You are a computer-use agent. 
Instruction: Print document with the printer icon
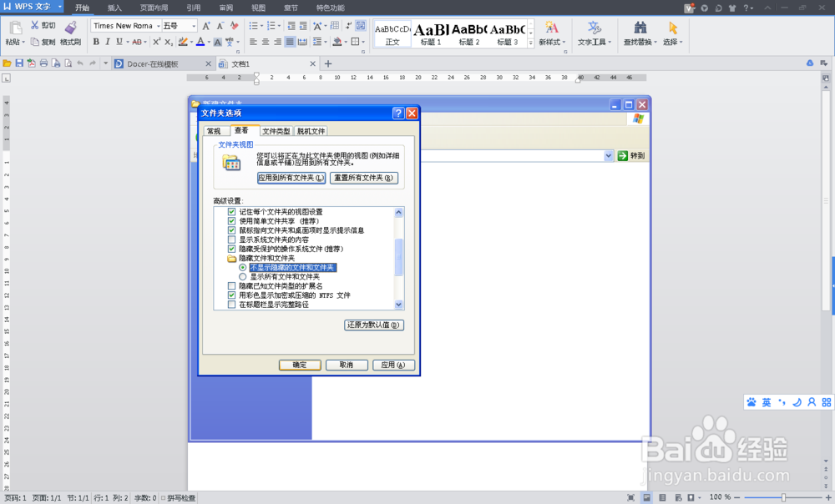[43, 63]
